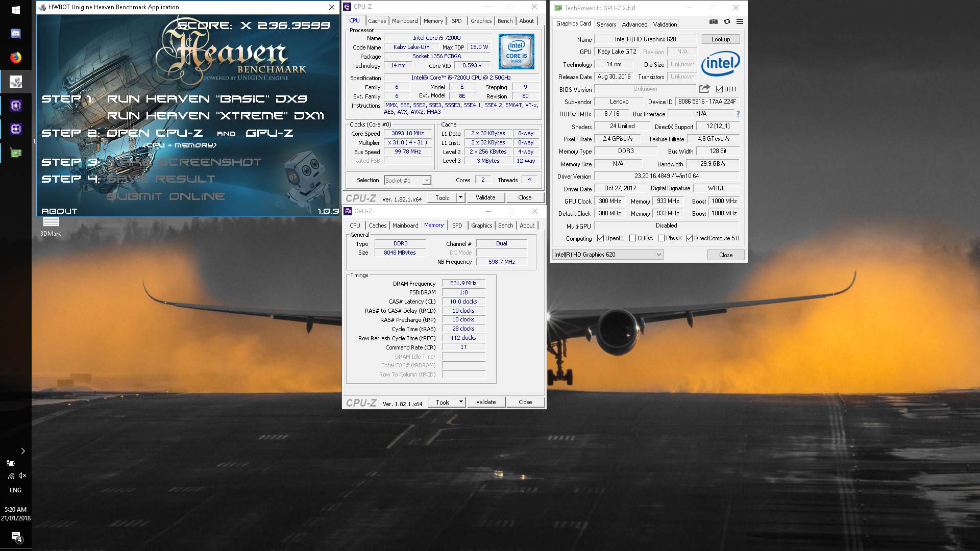This screenshot has width=980, height=551.
Task: Click the Bus Interface question mark
Action: 738,114
